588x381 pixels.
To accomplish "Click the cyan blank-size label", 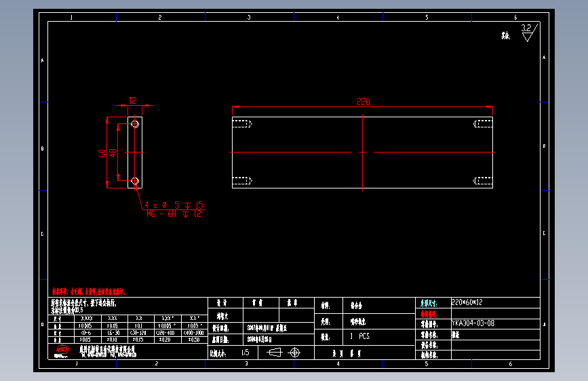I will pos(429,303).
